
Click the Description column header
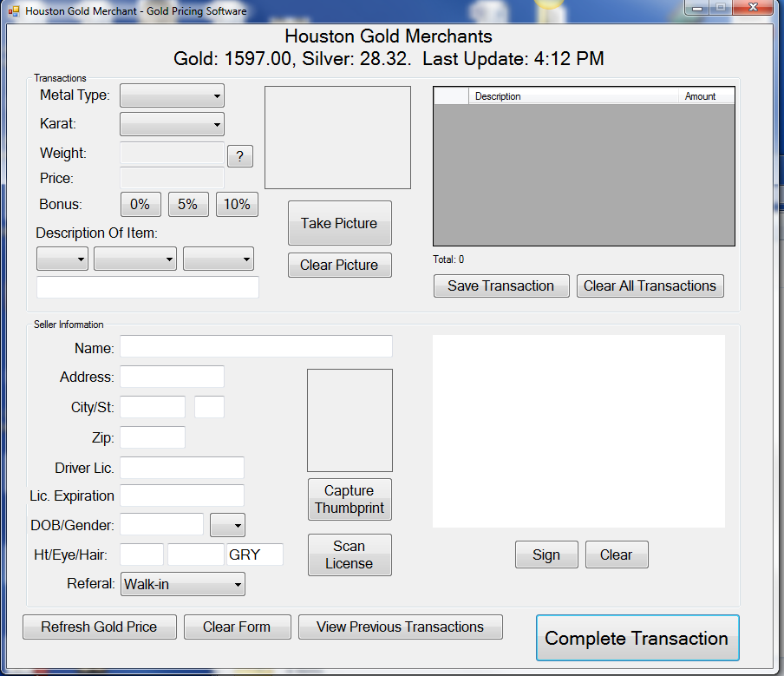(573, 96)
